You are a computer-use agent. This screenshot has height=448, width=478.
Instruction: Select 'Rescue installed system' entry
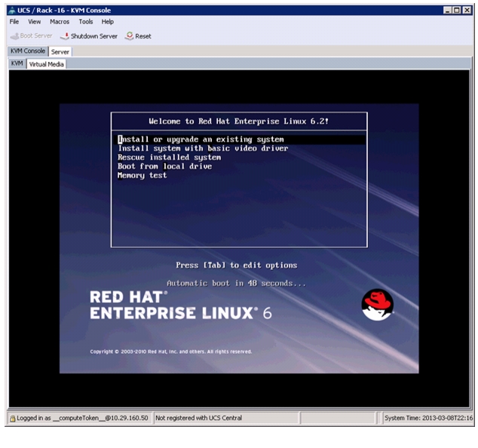click(x=169, y=158)
